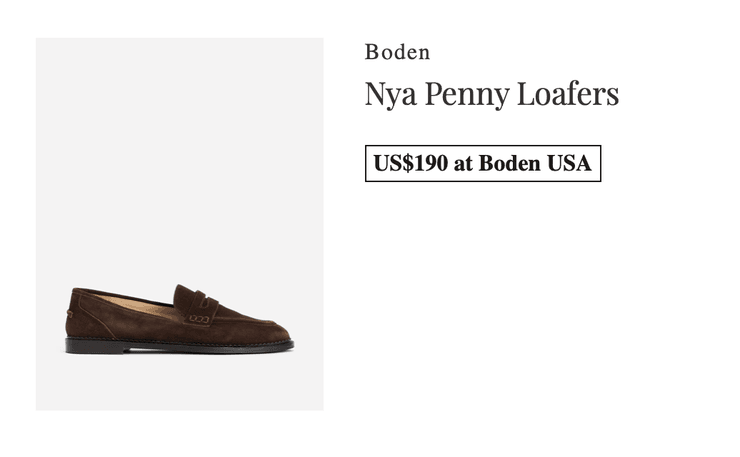Click the word "Loafers" in the title
Viewport: 740px width, 457px height.
(568, 94)
